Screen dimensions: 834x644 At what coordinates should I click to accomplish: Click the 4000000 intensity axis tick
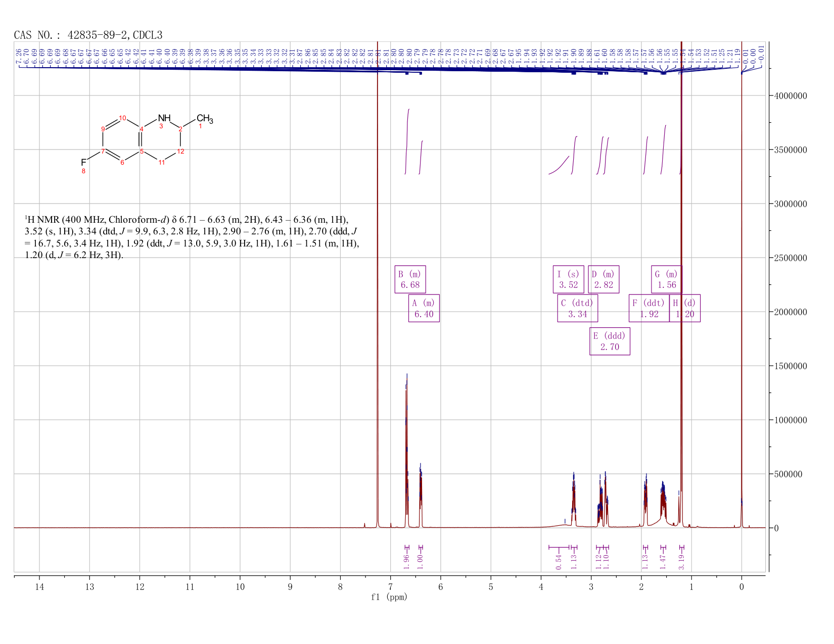(791, 95)
